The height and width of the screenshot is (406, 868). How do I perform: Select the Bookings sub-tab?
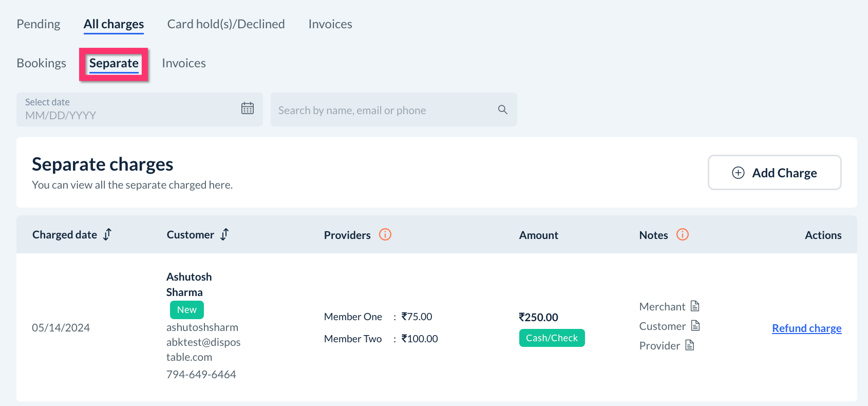(42, 63)
